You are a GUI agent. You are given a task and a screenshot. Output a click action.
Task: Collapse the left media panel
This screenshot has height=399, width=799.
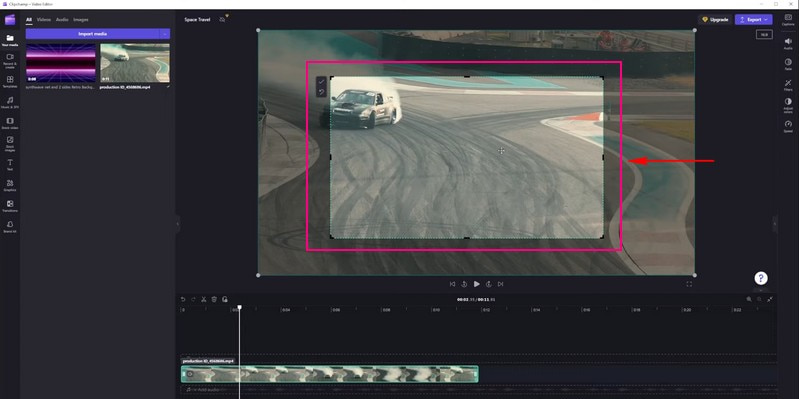click(178, 223)
